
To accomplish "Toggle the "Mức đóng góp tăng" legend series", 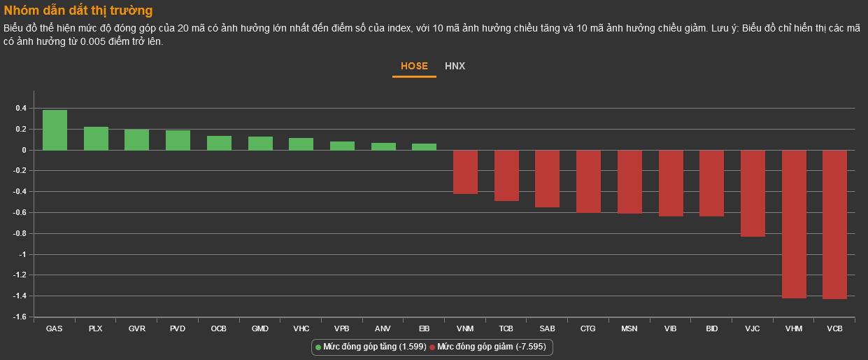I will click(x=373, y=347).
